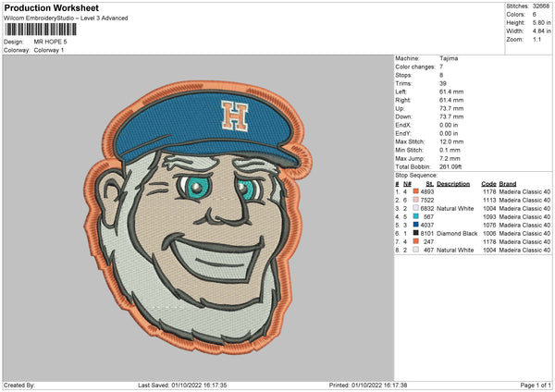Screen dimensions: 555x392
Task: Click the Code column header
Action: click(x=488, y=183)
